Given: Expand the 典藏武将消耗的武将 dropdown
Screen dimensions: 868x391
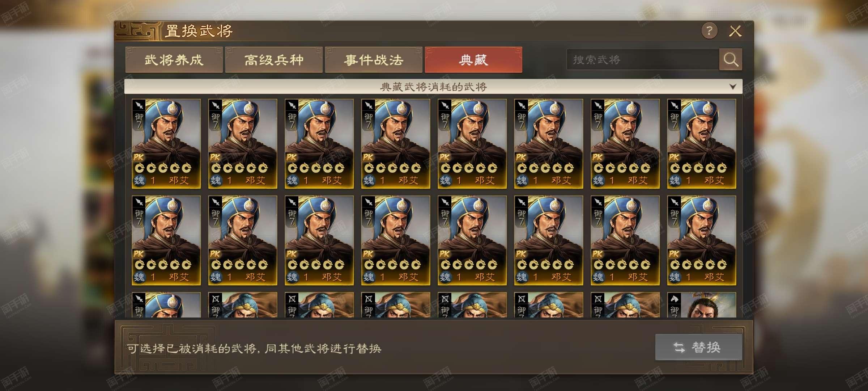Looking at the screenshot, I should pos(433,87).
